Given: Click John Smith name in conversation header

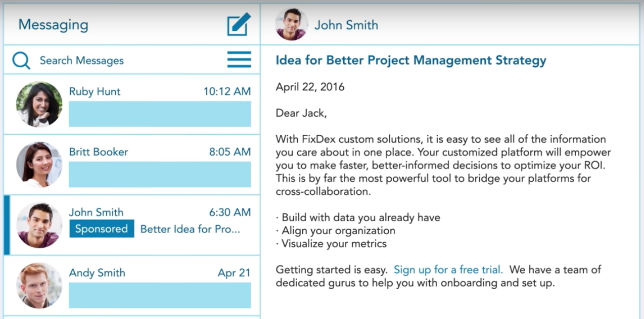Looking at the screenshot, I should [346, 25].
